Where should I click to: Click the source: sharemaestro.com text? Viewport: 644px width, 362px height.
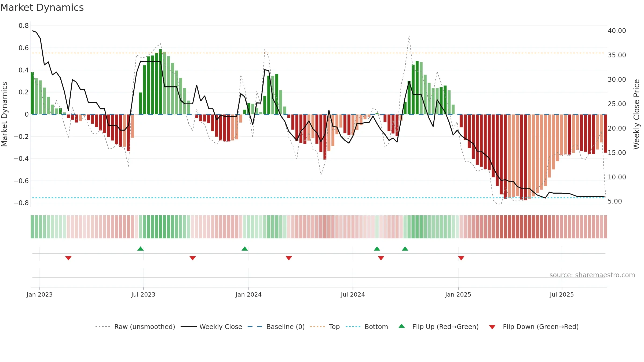tap(592, 275)
